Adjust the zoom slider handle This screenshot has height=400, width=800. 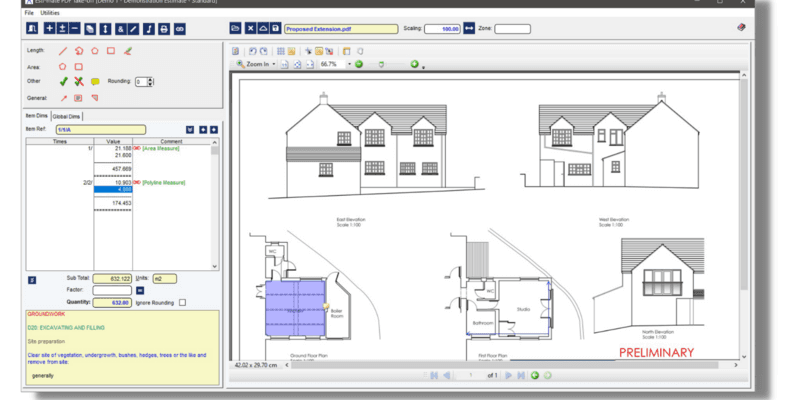(381, 65)
